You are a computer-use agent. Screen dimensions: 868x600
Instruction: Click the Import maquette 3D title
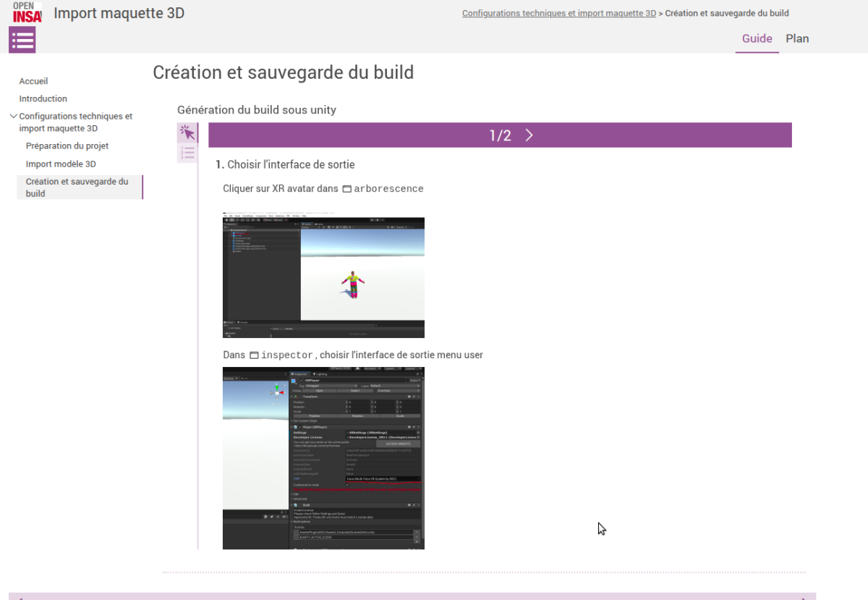coord(119,13)
